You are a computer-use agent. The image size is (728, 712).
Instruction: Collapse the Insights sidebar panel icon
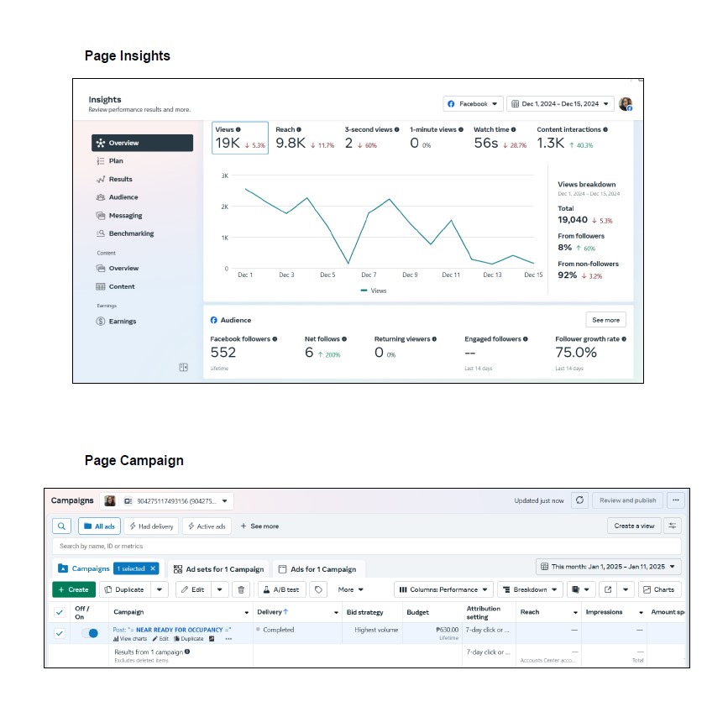183,368
